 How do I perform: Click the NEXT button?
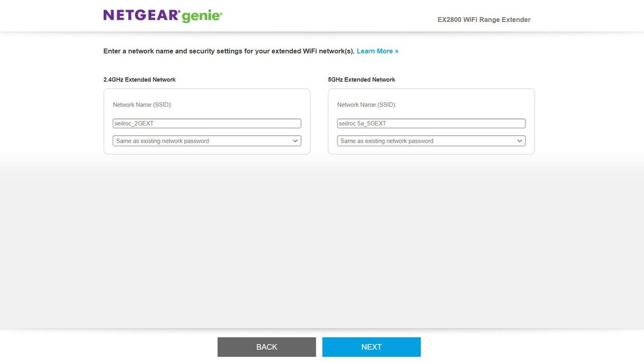point(371,346)
